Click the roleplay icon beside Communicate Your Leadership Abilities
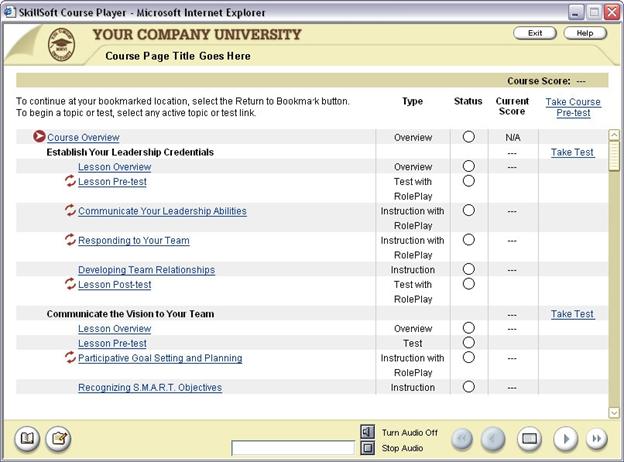This screenshot has height=462, width=624. point(70,210)
